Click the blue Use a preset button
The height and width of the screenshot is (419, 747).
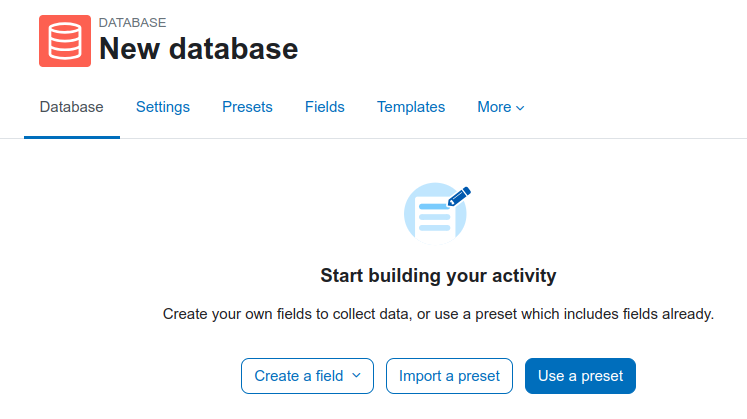580,376
